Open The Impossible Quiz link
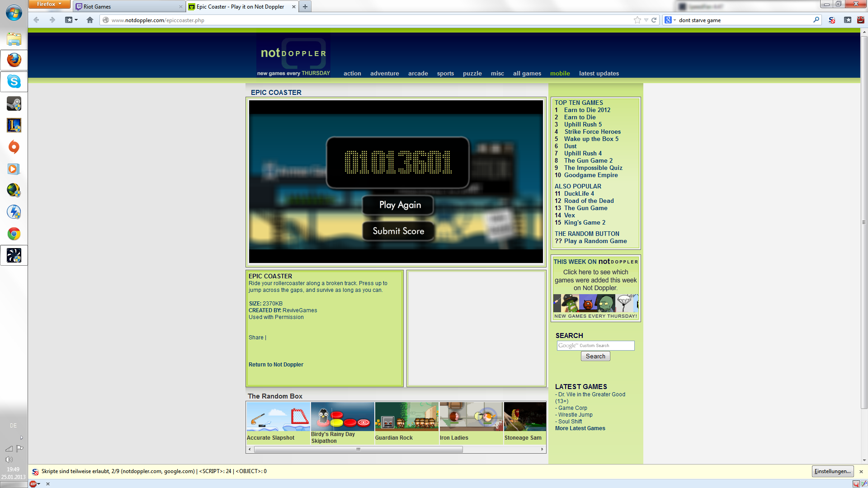This screenshot has height=488, width=868. [593, 168]
